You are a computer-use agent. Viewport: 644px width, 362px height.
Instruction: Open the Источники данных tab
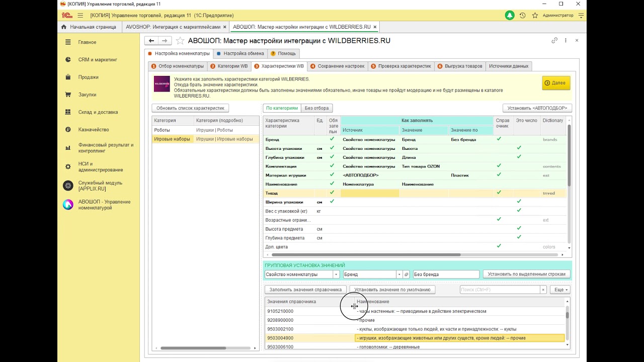click(509, 66)
